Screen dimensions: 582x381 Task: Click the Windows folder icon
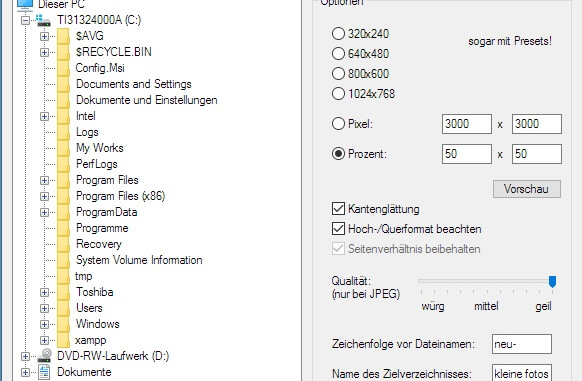pos(63,324)
